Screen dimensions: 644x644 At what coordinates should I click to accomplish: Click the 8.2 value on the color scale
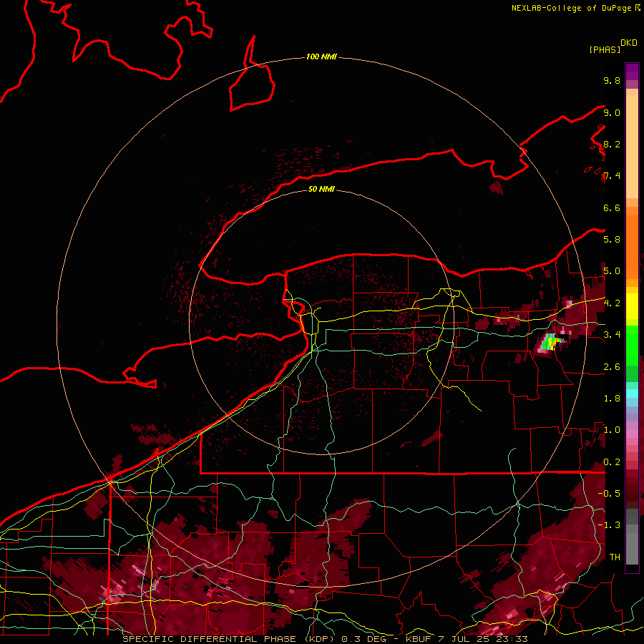(x=612, y=144)
